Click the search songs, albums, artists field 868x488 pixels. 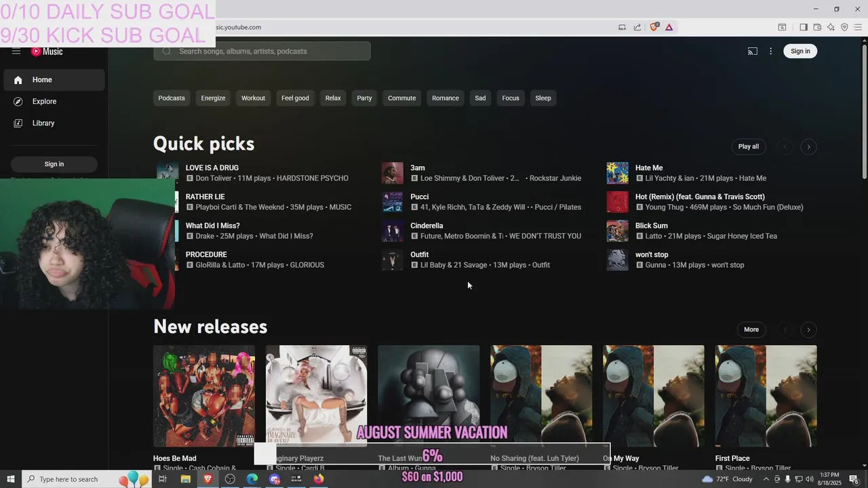click(262, 52)
